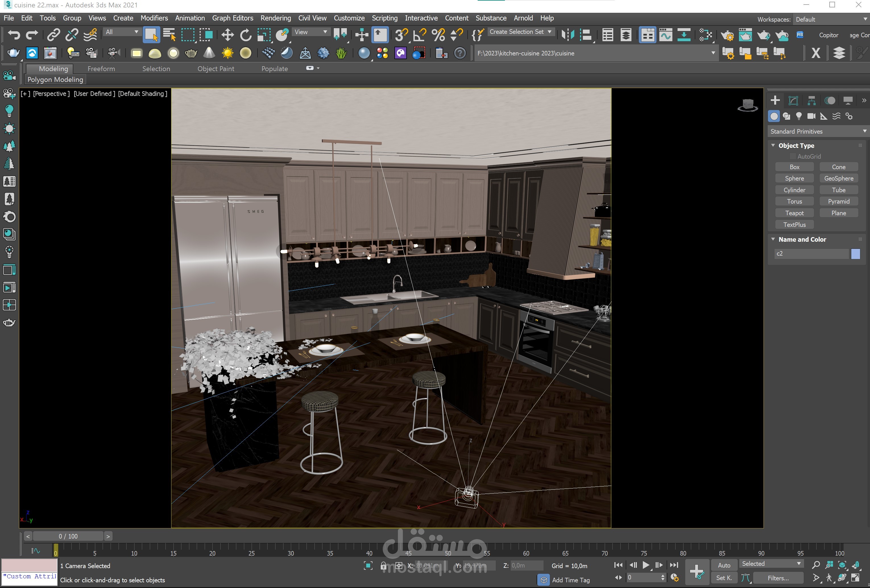Open Render Setup teapot icon
Screen dimensions: 870x588
click(727, 35)
